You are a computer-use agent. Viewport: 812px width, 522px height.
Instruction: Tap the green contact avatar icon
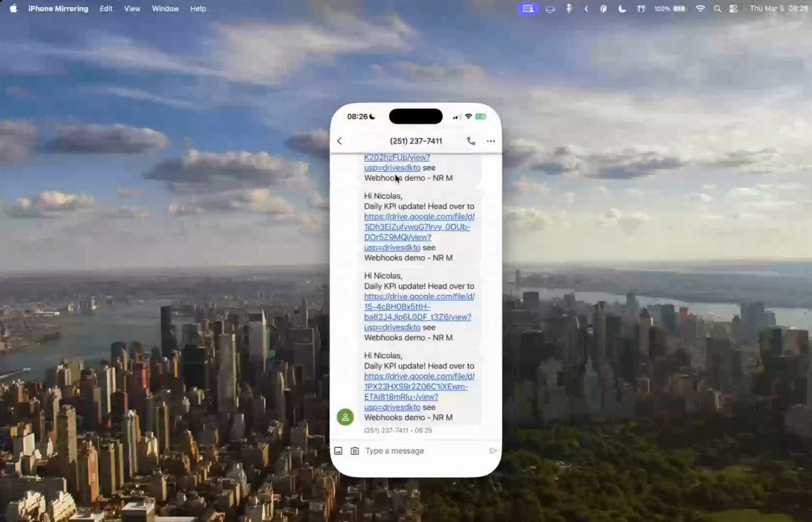pos(345,417)
